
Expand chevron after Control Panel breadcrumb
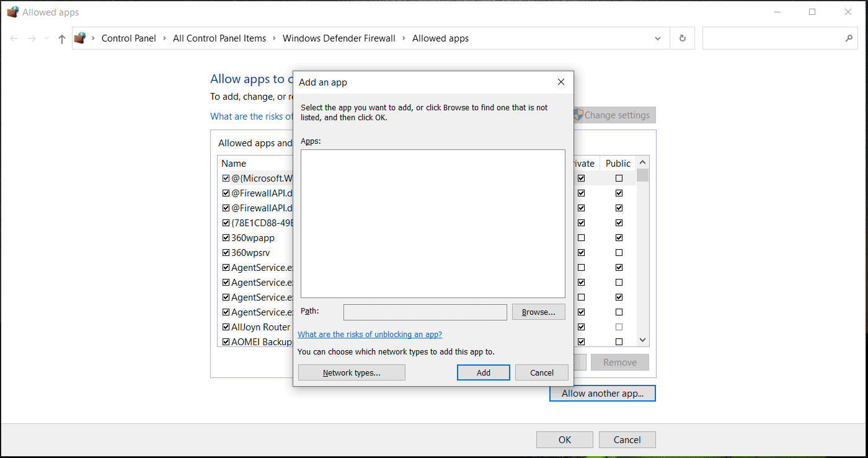point(164,38)
